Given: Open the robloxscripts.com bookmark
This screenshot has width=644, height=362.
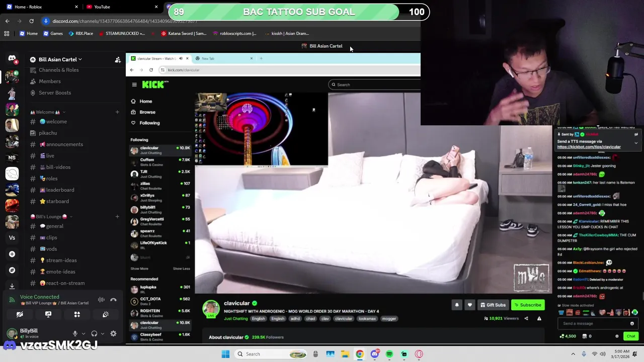Looking at the screenshot, I should 234,34.
